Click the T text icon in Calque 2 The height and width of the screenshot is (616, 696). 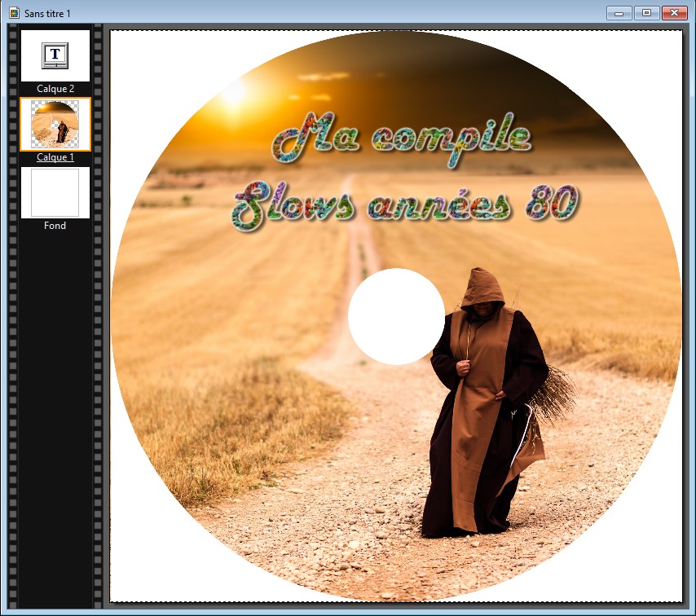55,55
